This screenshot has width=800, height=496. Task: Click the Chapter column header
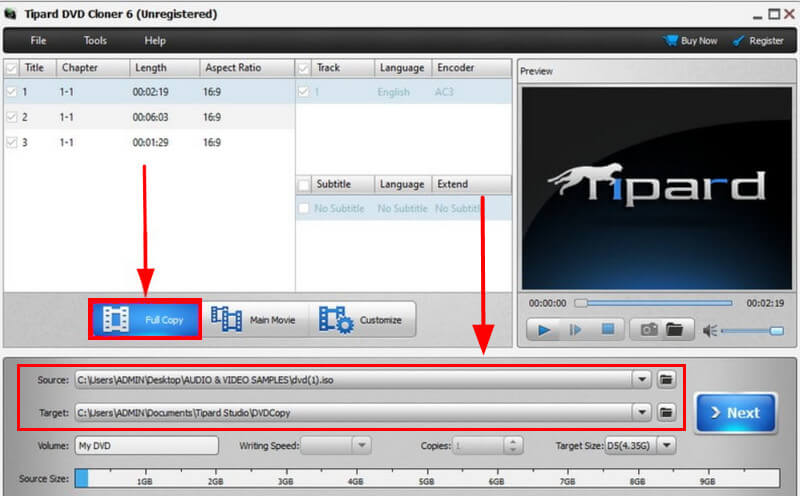92,68
